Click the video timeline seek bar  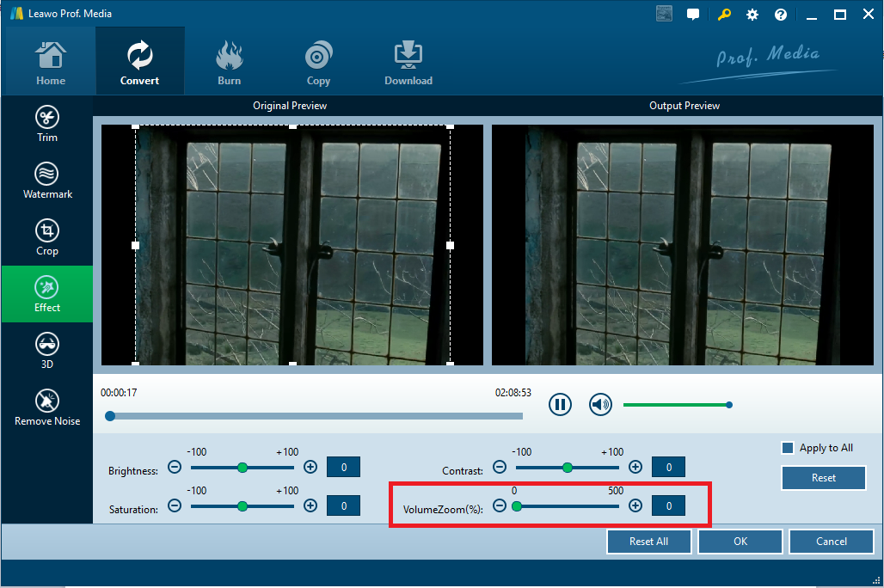click(x=314, y=416)
